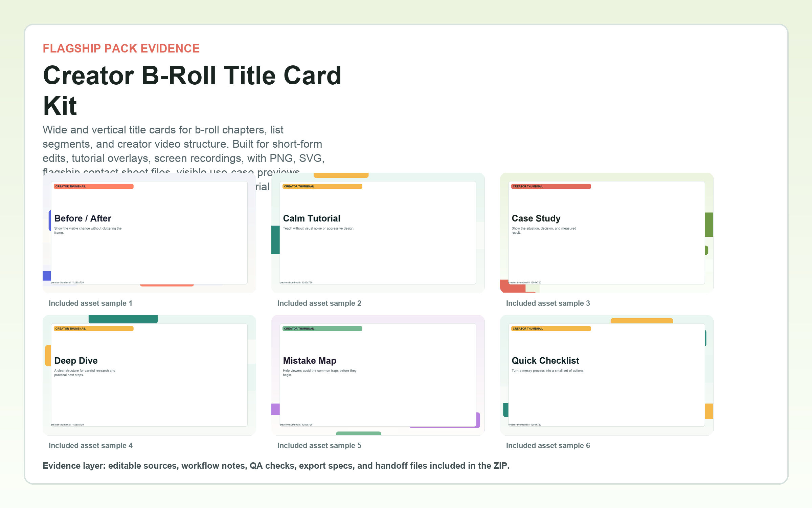Viewport: 812px width, 508px height.
Task: Click the Included asset sample 2 caption
Action: [x=319, y=303]
